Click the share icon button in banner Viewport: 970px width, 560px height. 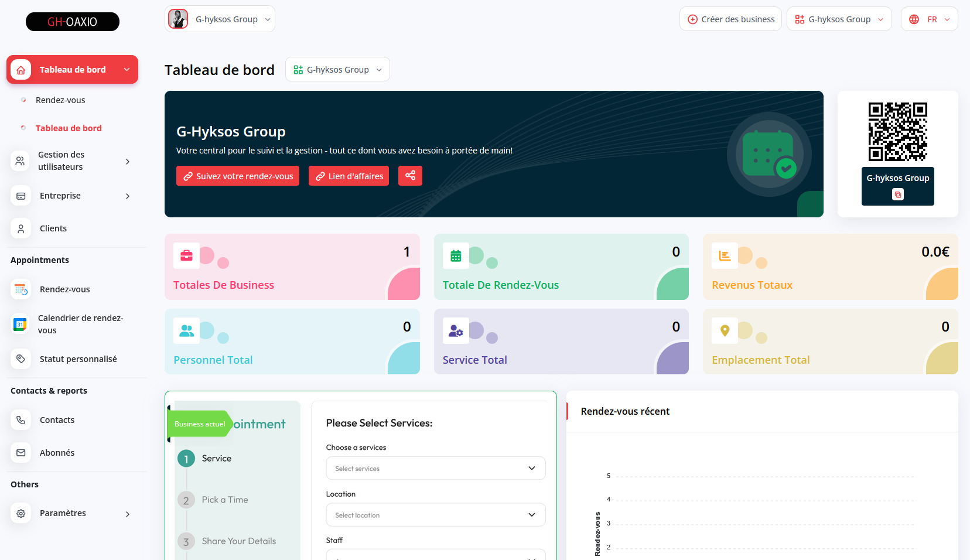(x=410, y=176)
